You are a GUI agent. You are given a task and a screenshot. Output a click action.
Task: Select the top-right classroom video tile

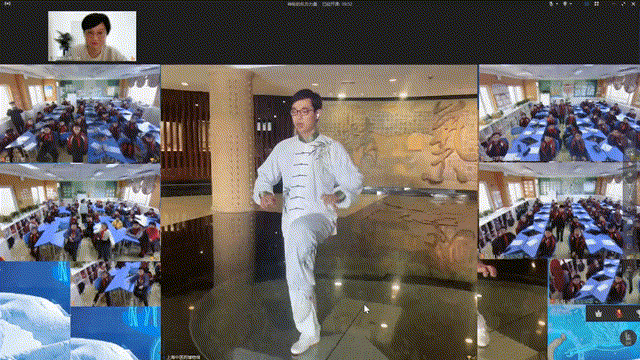(559, 113)
